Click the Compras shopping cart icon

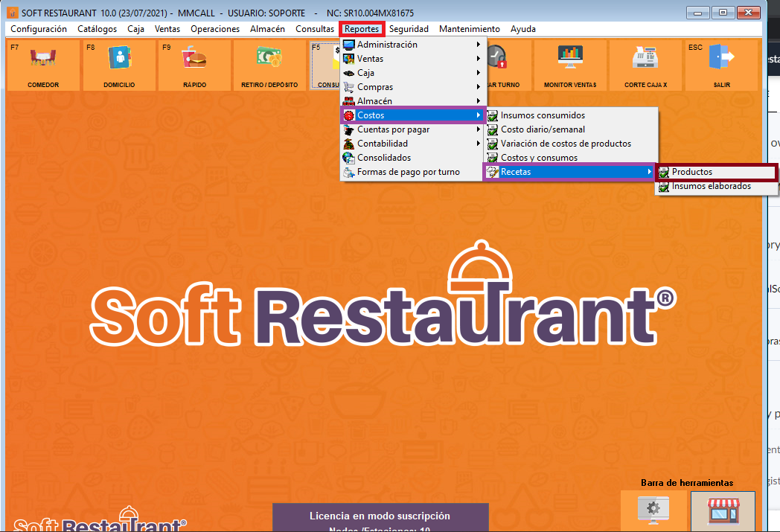click(x=349, y=87)
